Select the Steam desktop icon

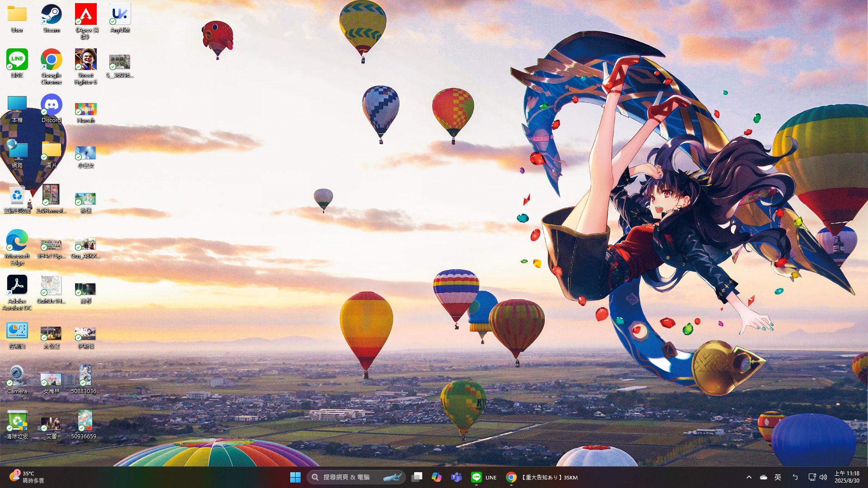coord(52,18)
